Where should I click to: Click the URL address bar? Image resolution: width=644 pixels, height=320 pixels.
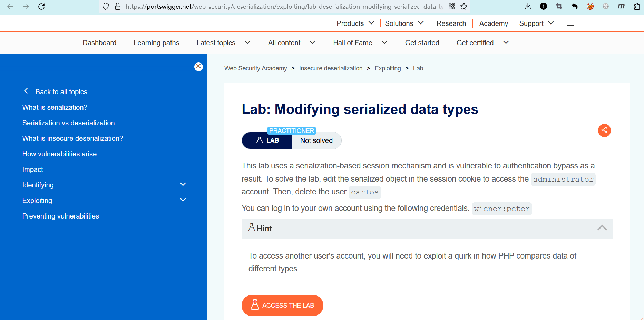pos(283,7)
